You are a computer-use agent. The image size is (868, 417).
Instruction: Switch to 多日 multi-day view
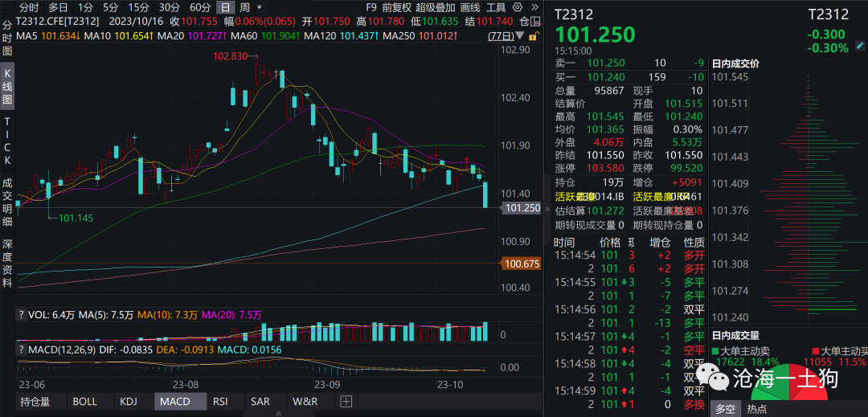pyautogui.click(x=58, y=8)
